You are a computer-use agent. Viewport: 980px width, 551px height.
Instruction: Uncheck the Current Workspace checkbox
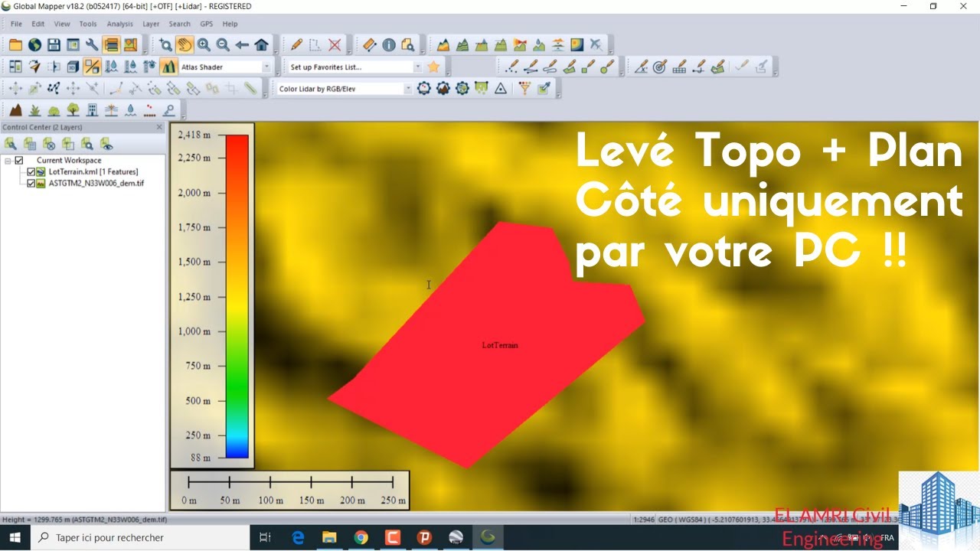(19, 161)
